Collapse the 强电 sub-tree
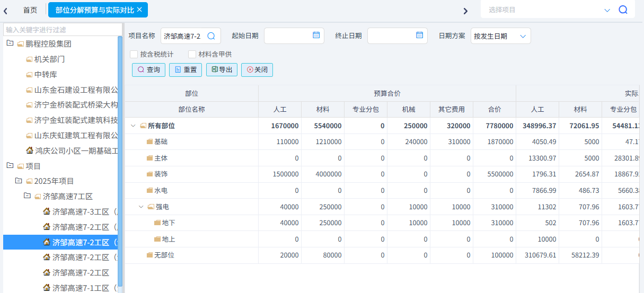Screen dimensions: 644x293 click(x=141, y=207)
